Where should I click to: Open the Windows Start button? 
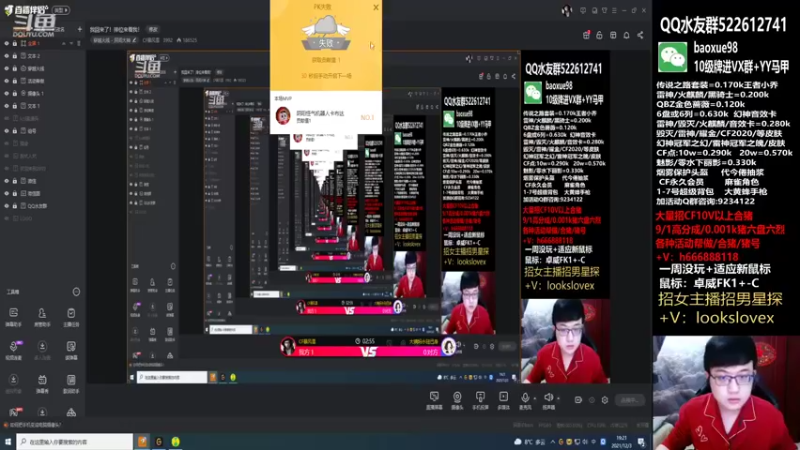click(x=8, y=441)
